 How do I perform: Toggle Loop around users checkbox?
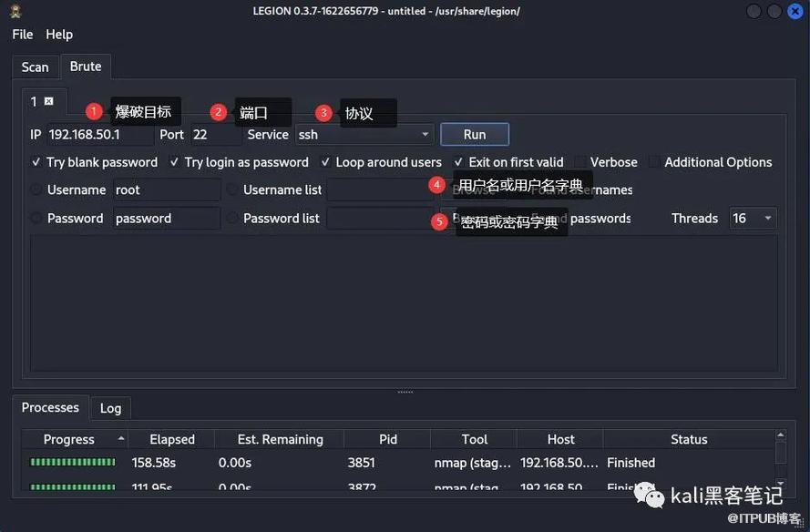tap(325, 162)
